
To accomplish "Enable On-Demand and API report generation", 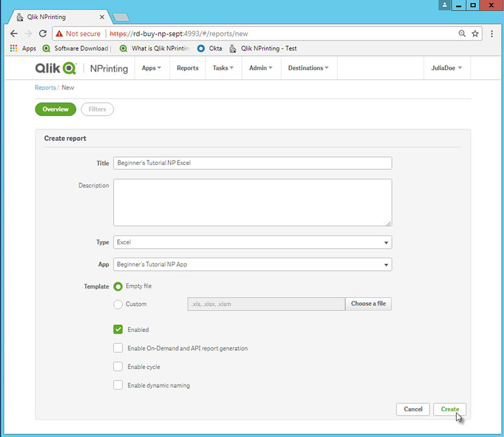I will 118,348.
